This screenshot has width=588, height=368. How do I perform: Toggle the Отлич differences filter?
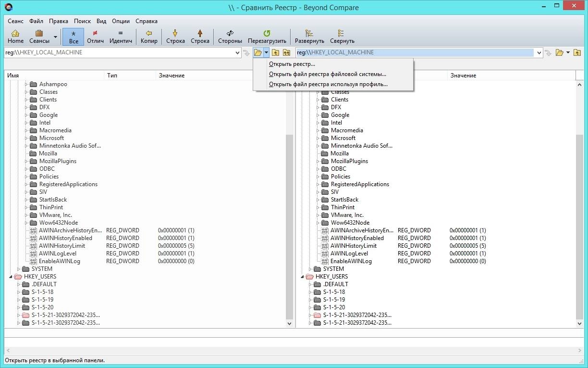click(95, 37)
